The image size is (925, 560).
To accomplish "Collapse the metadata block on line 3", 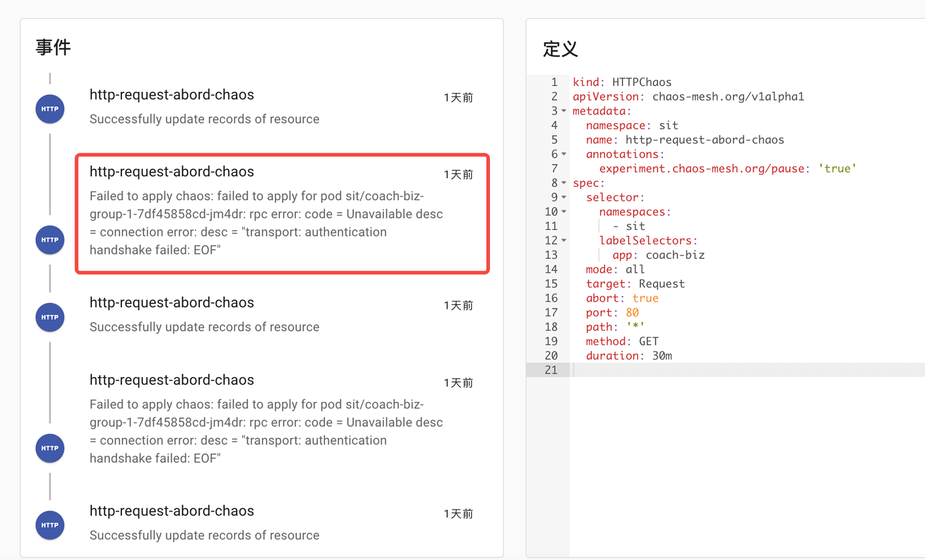I will 564,111.
